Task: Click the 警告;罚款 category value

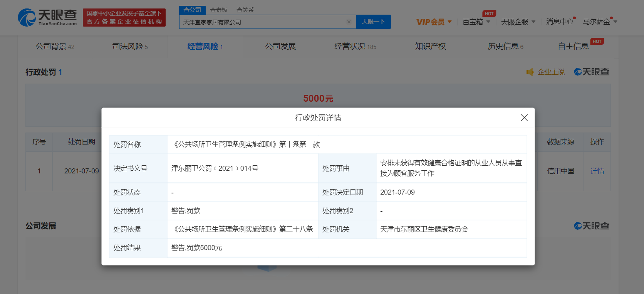Action: 186,211
